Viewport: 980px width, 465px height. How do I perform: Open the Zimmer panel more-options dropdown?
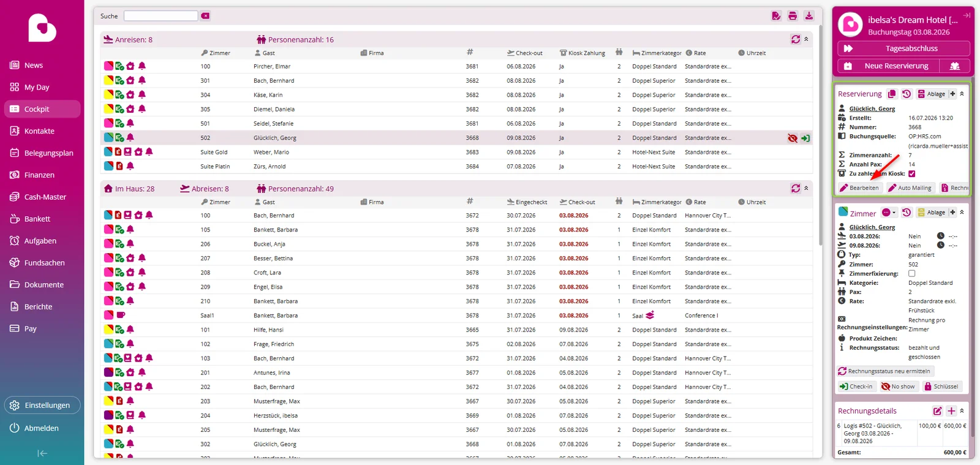tap(889, 213)
